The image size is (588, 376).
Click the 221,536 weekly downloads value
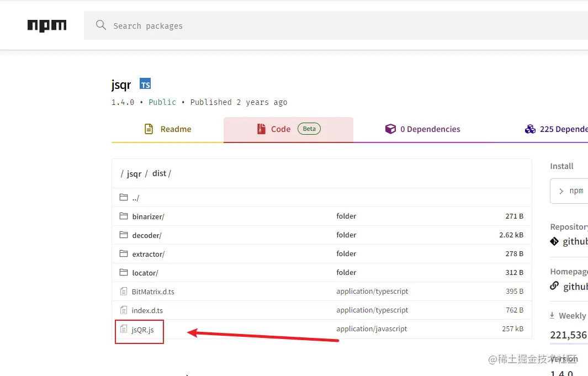pyautogui.click(x=568, y=335)
